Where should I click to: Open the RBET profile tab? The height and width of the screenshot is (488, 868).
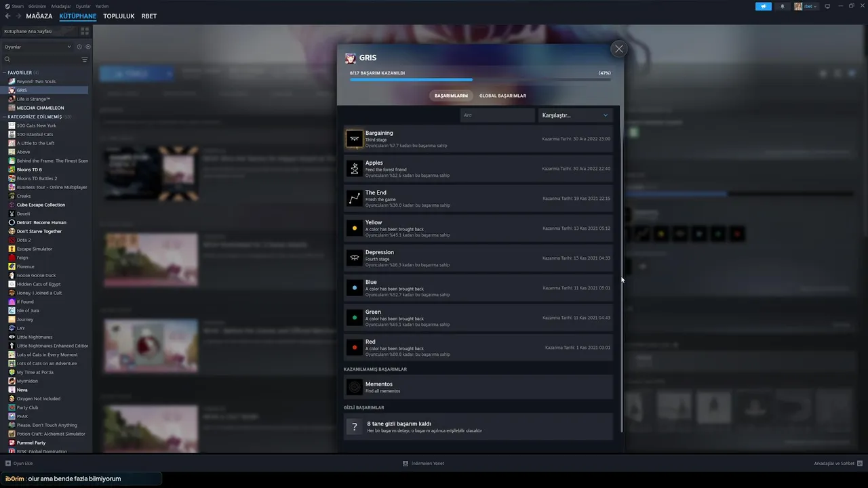[149, 16]
